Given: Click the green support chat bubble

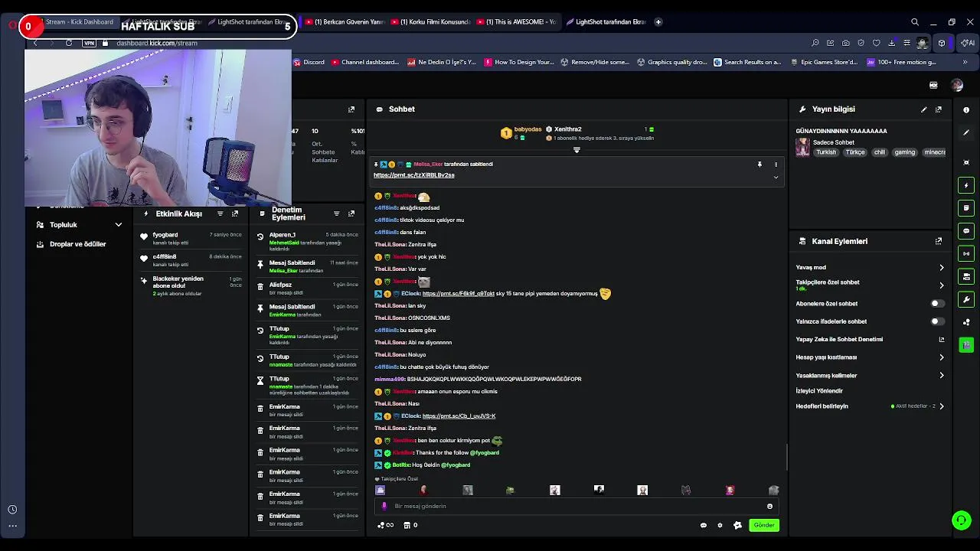Looking at the screenshot, I should tap(961, 520).
